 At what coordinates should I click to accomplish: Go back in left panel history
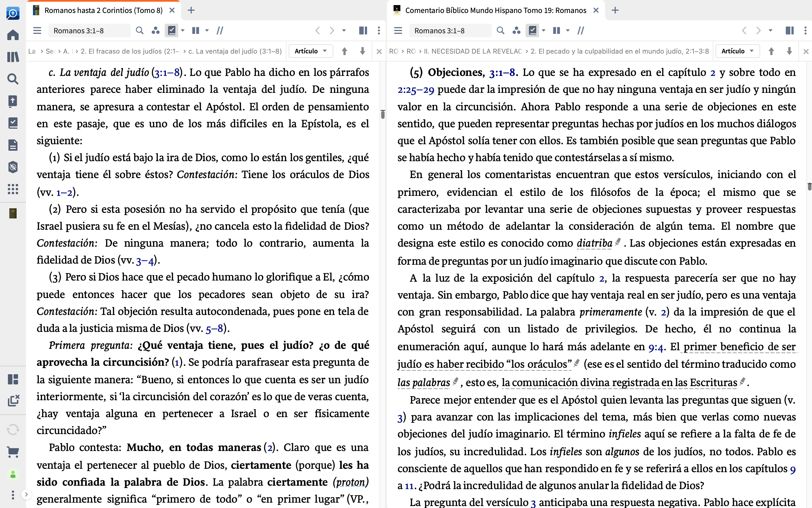tap(317, 30)
